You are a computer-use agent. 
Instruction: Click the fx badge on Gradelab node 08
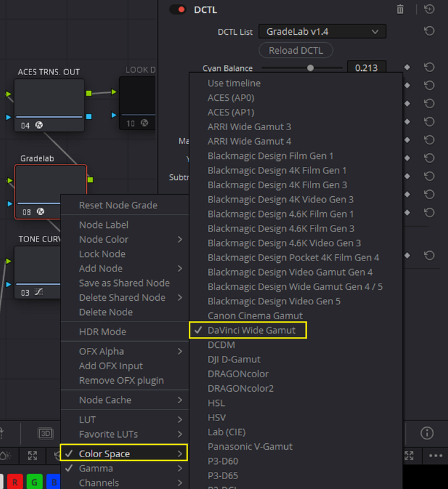point(40,211)
